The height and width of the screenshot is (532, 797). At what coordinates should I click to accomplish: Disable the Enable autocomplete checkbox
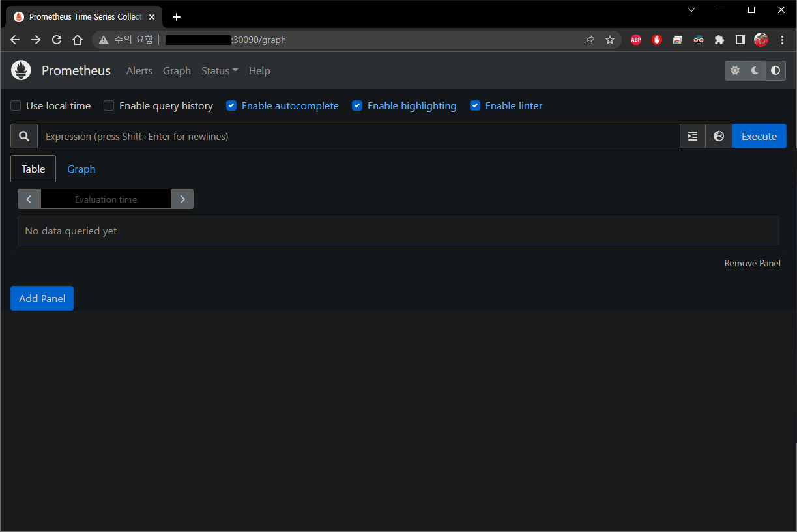click(x=231, y=105)
